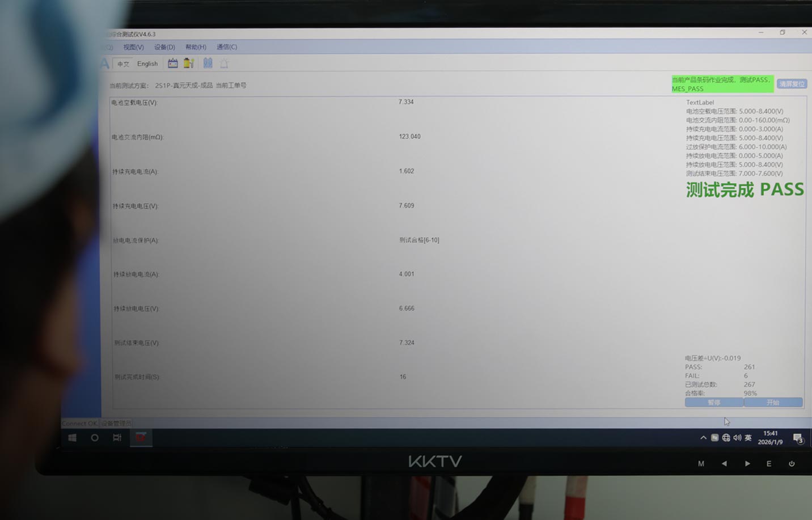Click the alarm light toolbar icon

224,64
